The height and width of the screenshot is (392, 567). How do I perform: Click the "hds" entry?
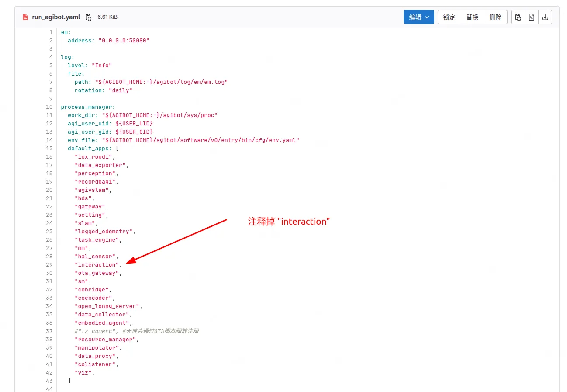[x=83, y=198]
